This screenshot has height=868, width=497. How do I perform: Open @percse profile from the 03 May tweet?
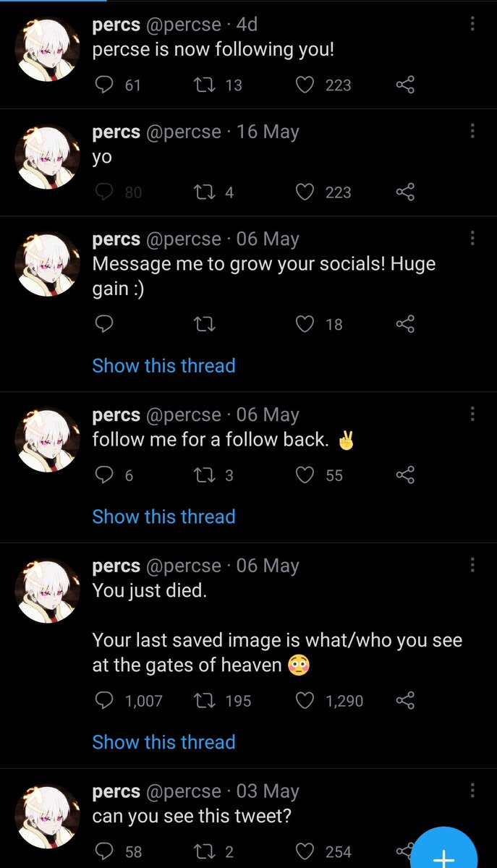tap(183, 791)
